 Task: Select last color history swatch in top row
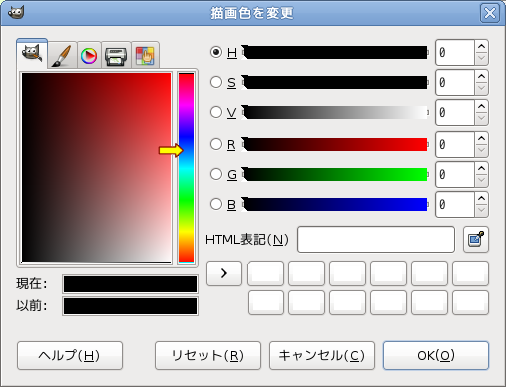(x=470, y=273)
